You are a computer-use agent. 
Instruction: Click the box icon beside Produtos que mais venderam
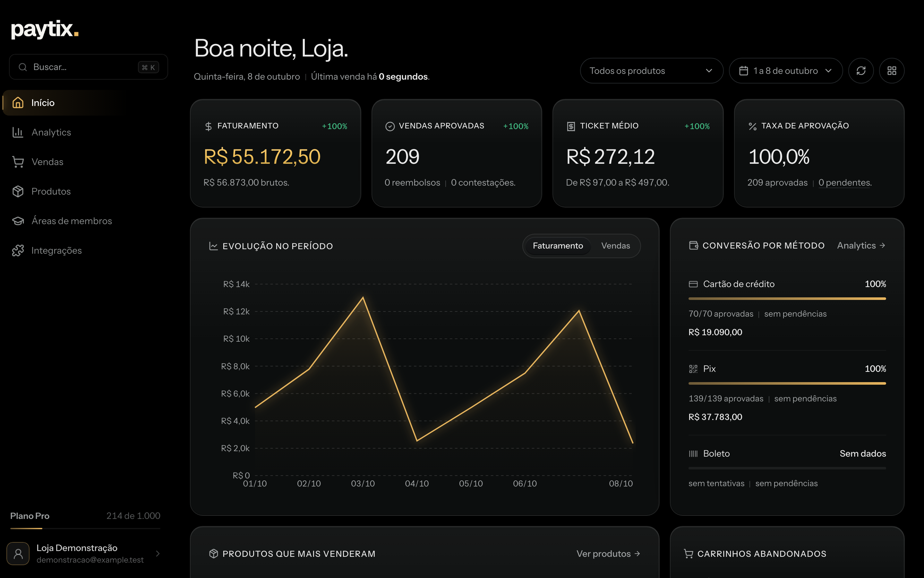213,554
